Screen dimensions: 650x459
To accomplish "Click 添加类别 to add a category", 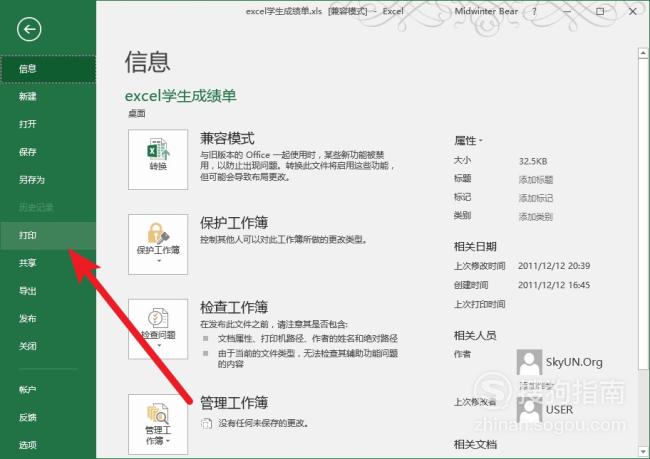I will (536, 216).
